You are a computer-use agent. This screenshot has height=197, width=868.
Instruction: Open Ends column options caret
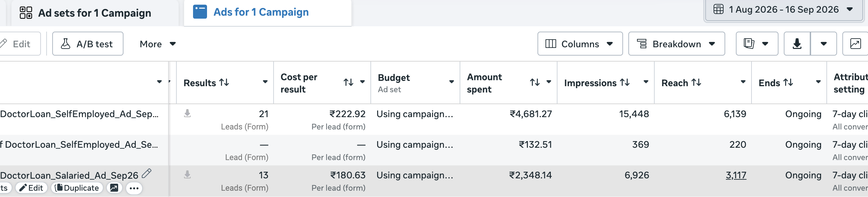click(818, 82)
